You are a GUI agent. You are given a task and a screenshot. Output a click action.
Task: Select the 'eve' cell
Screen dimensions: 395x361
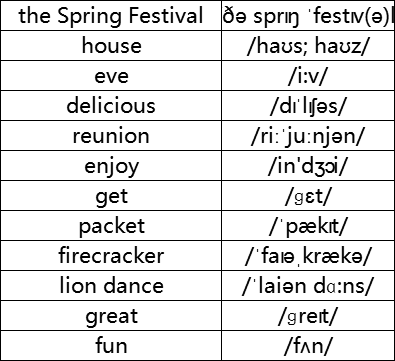[111, 75]
